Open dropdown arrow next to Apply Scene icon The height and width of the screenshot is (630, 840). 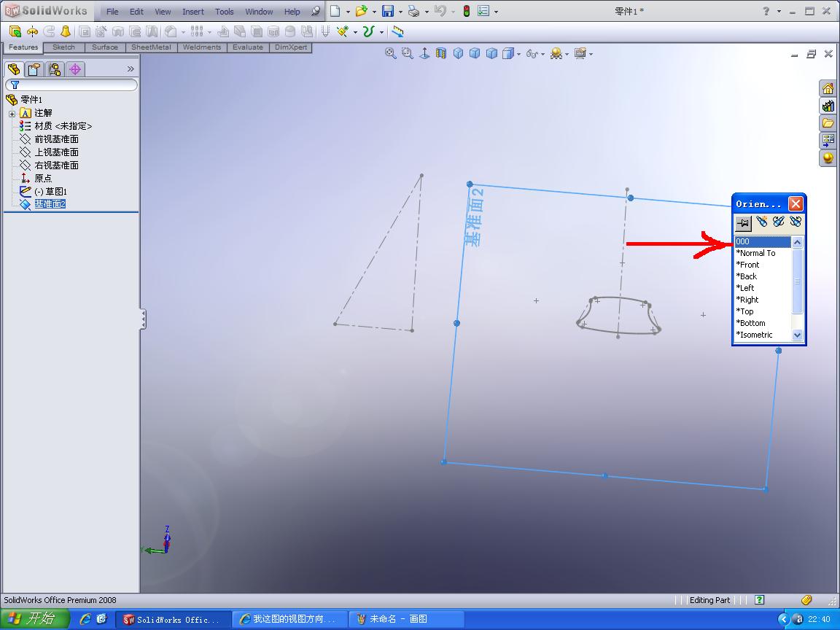click(x=567, y=53)
